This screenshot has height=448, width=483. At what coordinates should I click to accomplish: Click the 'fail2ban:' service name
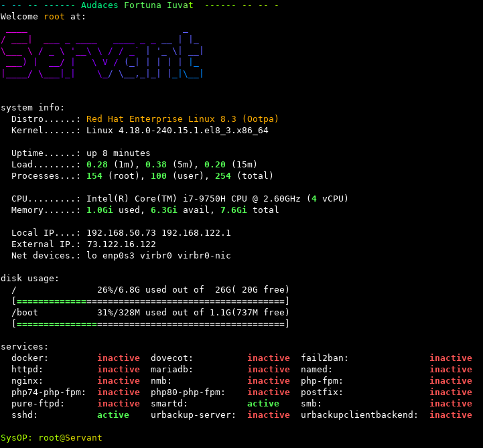point(325,358)
